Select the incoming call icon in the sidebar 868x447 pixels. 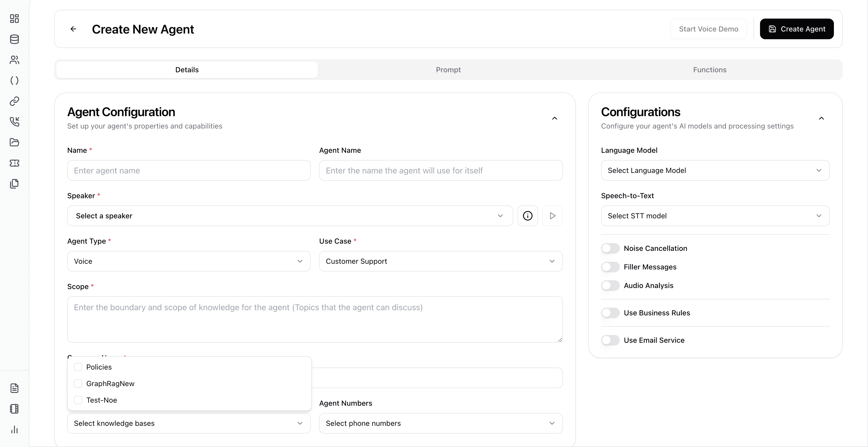pos(14,122)
